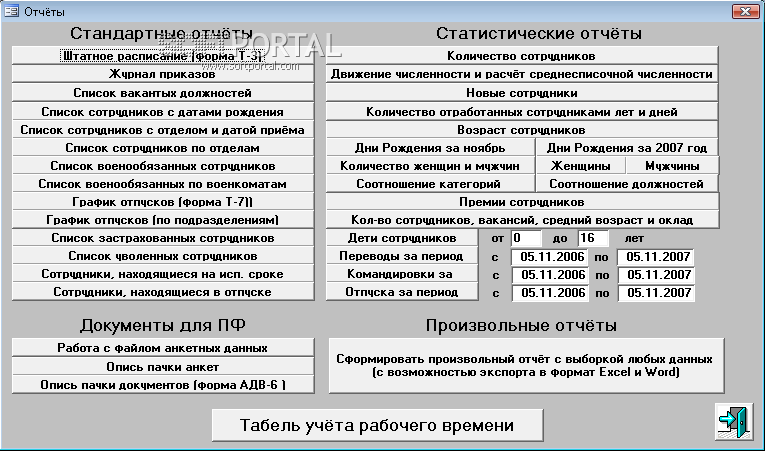
Task: Click Командировки за button
Action: pyautogui.click(x=402, y=274)
